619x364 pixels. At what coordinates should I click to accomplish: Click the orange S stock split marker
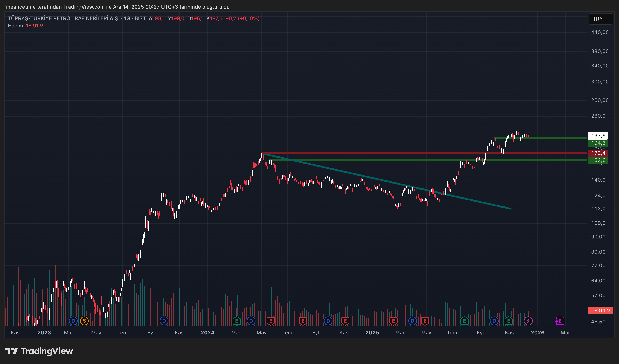84,321
